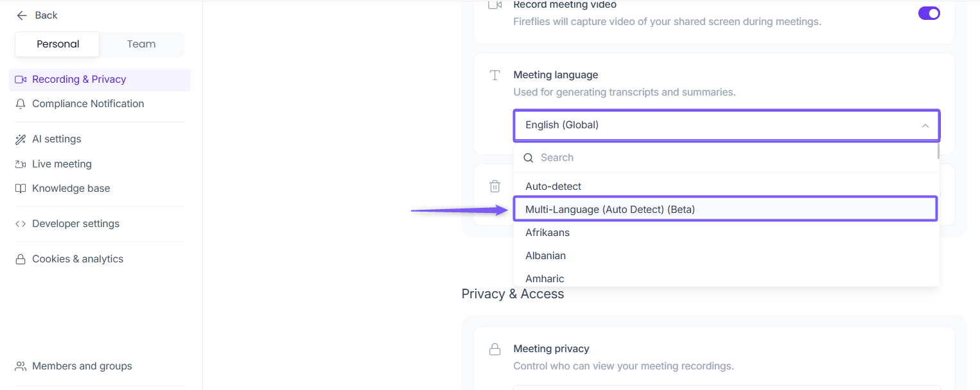
Task: Click the Developer settings code icon
Action: (21, 224)
